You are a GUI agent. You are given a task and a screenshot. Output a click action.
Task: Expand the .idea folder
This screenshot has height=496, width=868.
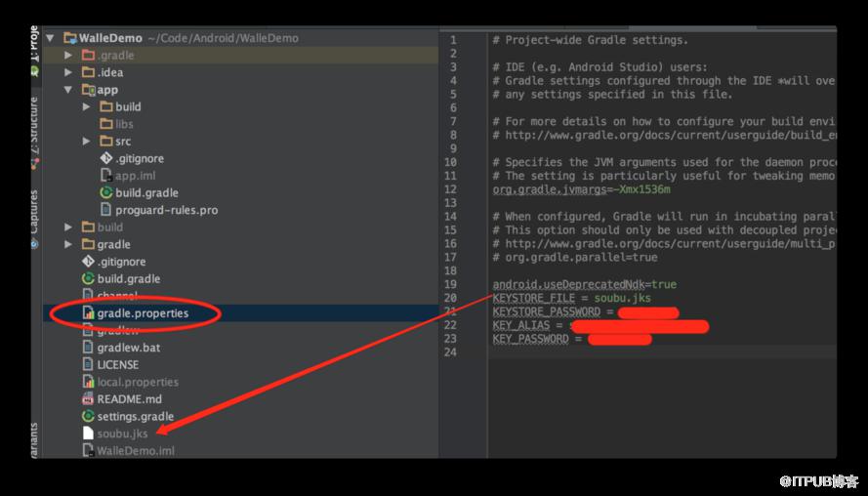(68, 72)
